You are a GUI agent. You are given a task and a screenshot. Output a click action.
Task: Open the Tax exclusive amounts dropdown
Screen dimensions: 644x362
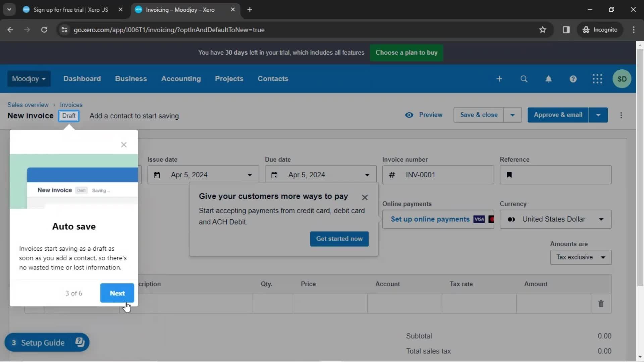coord(581,257)
